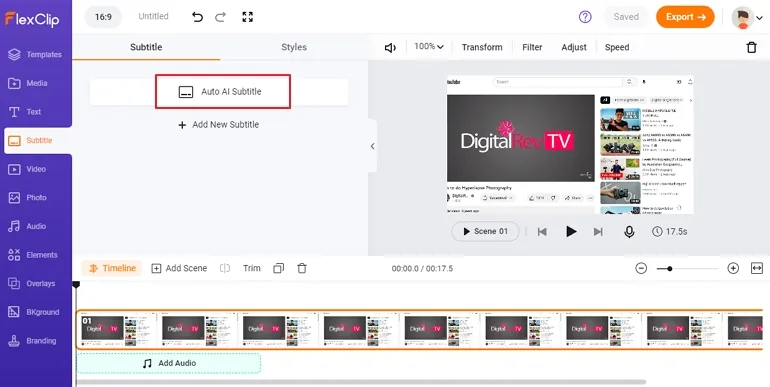This screenshot has height=387, width=770.
Task: Click the timeline zoom slider handle
Action: pos(669,269)
